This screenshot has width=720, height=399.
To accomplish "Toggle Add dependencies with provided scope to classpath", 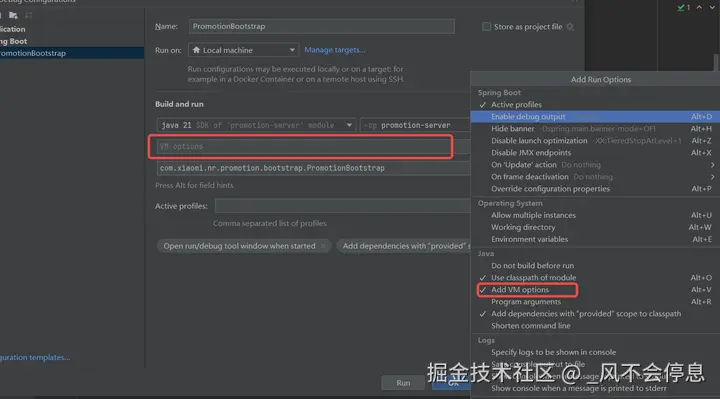I will click(595, 314).
